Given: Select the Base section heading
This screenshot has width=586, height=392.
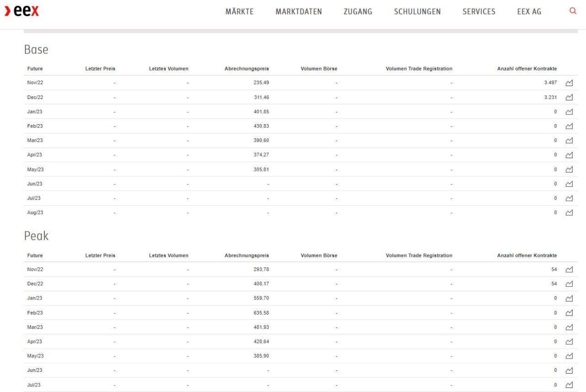Looking at the screenshot, I should click(x=36, y=49).
